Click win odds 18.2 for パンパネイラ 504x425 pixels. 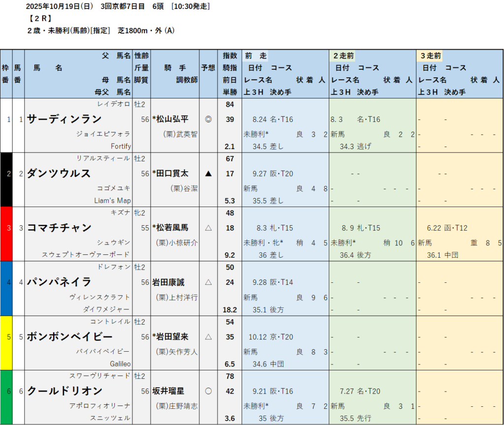click(x=230, y=310)
